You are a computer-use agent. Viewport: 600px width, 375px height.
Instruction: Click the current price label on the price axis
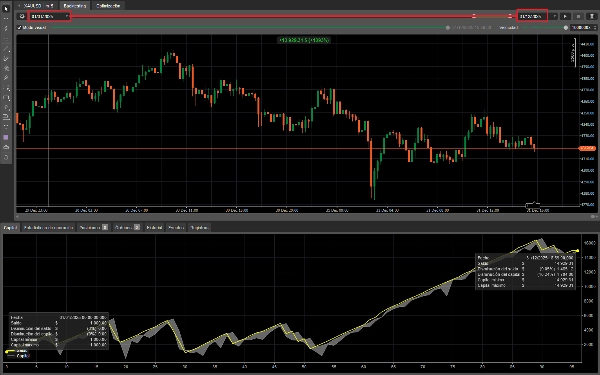587,148
